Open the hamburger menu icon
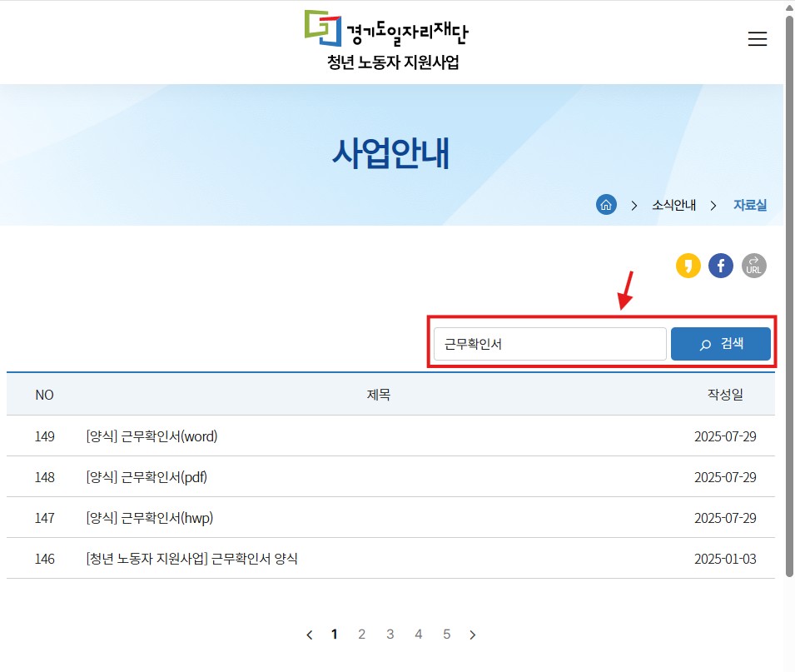 tap(757, 39)
